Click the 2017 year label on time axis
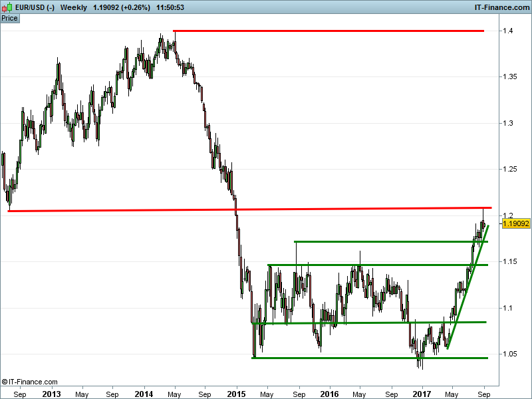Screen dimensions: 532x399 tap(422, 394)
